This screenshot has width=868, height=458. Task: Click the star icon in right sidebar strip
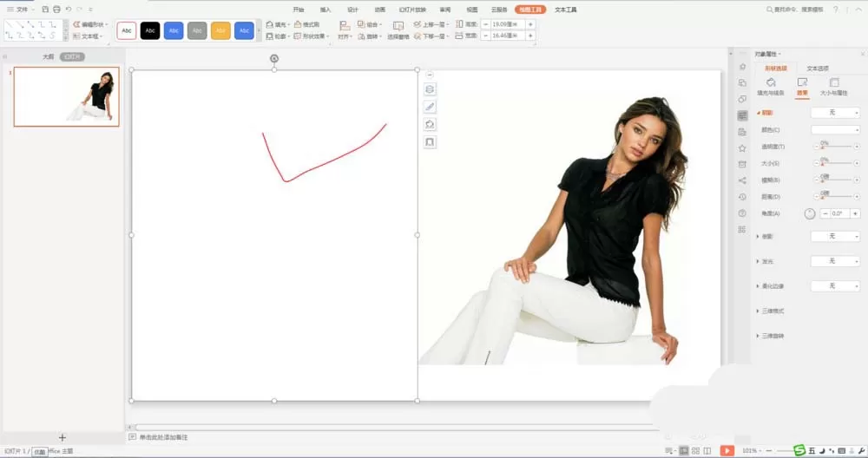pos(742,148)
